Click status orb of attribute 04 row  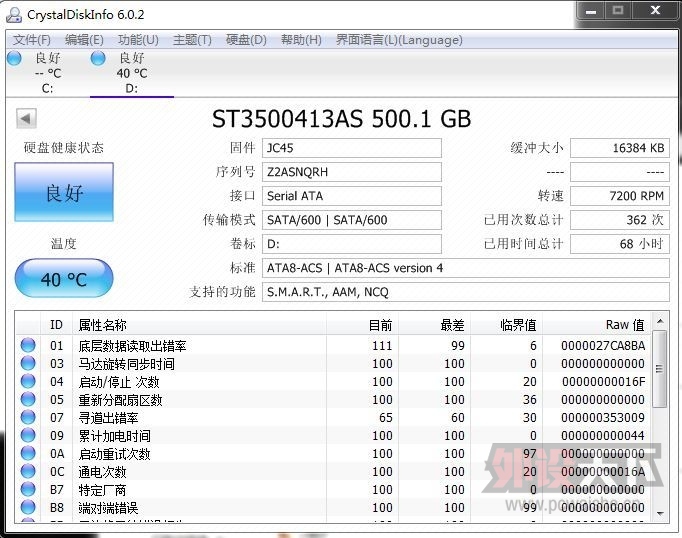point(28,381)
